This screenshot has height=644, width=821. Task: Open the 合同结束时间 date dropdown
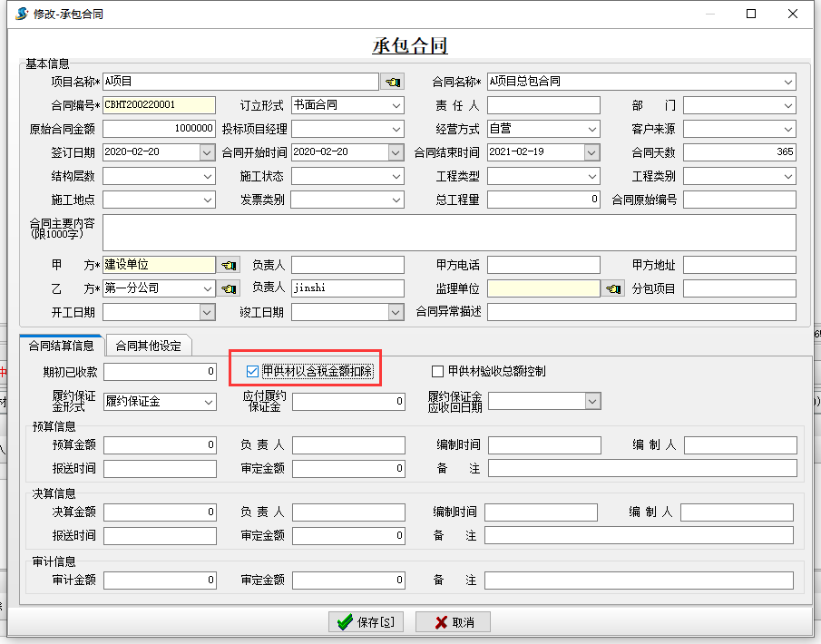(x=591, y=152)
